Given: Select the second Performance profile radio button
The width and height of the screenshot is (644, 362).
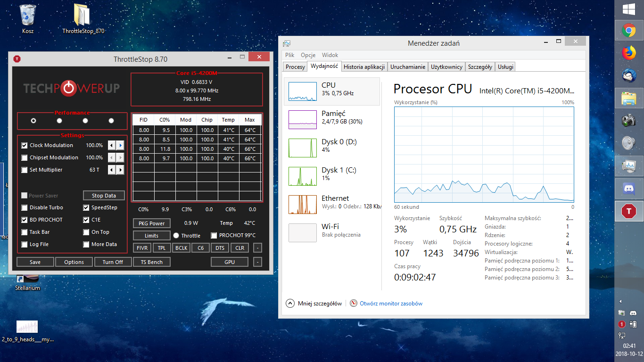Looking at the screenshot, I should (x=59, y=121).
